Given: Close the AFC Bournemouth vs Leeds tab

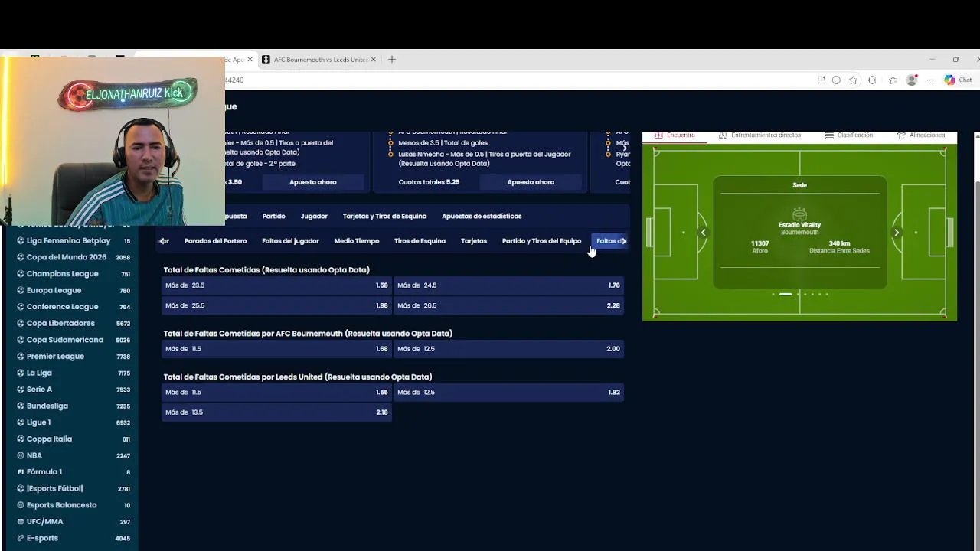Looking at the screenshot, I should tap(374, 59).
